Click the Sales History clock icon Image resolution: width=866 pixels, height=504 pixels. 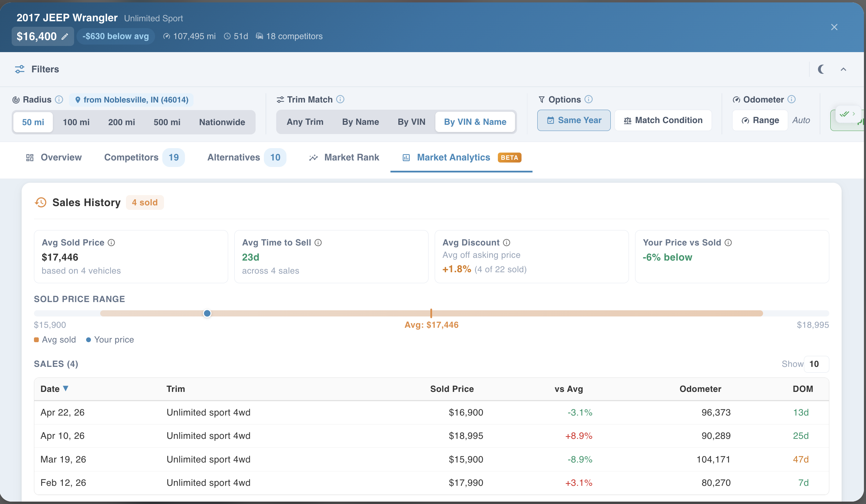40,203
